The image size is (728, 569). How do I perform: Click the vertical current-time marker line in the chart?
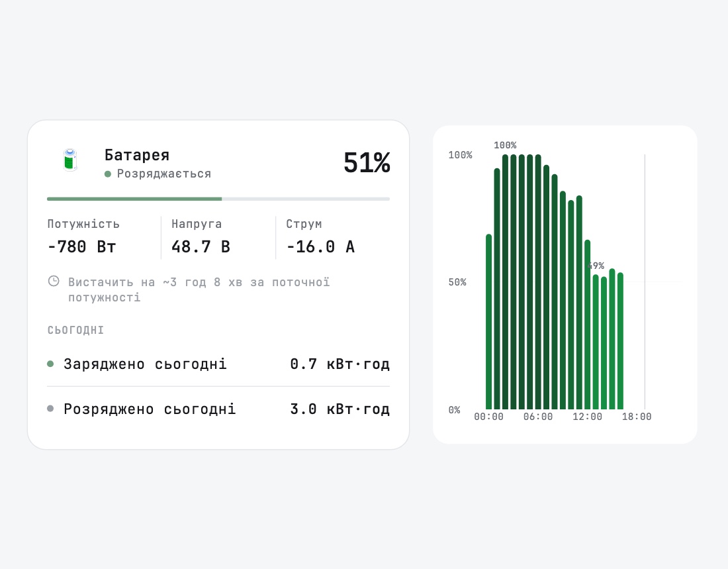(x=645, y=282)
